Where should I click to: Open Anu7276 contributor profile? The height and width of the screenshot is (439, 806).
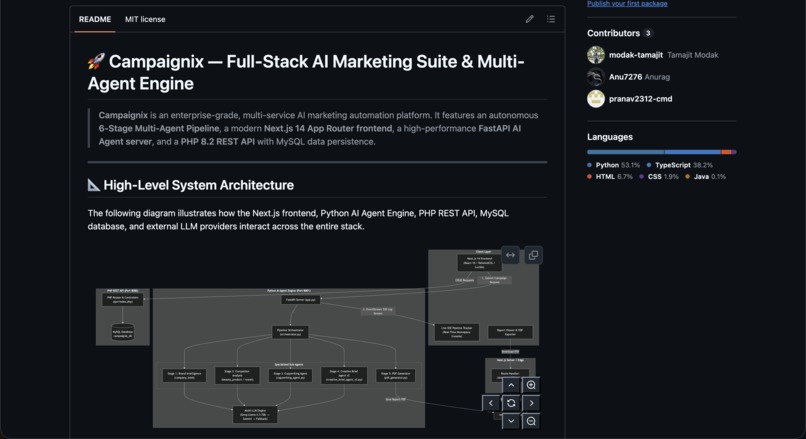pos(625,77)
